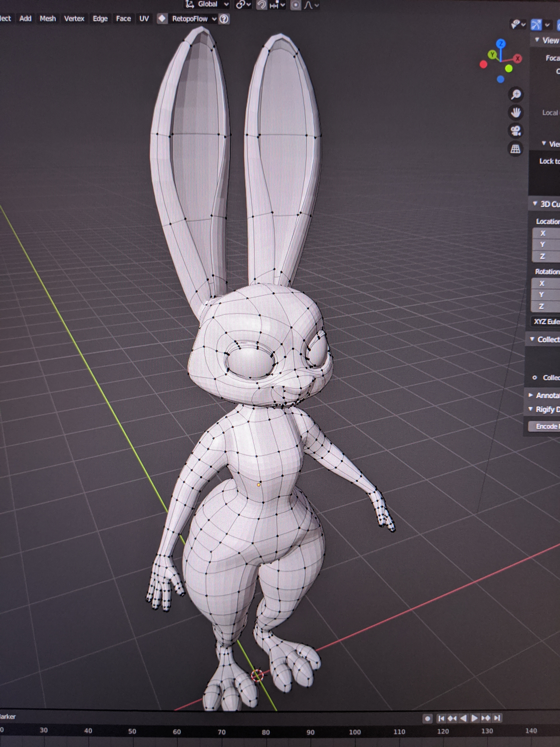This screenshot has height=747, width=560.
Task: Click the zoom view magnifier icon
Action: [516, 94]
